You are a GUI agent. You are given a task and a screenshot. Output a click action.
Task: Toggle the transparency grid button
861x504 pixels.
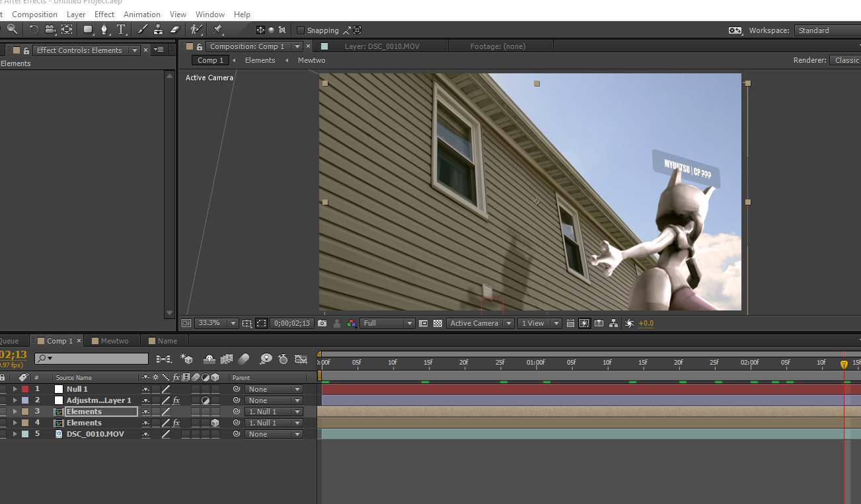point(437,323)
